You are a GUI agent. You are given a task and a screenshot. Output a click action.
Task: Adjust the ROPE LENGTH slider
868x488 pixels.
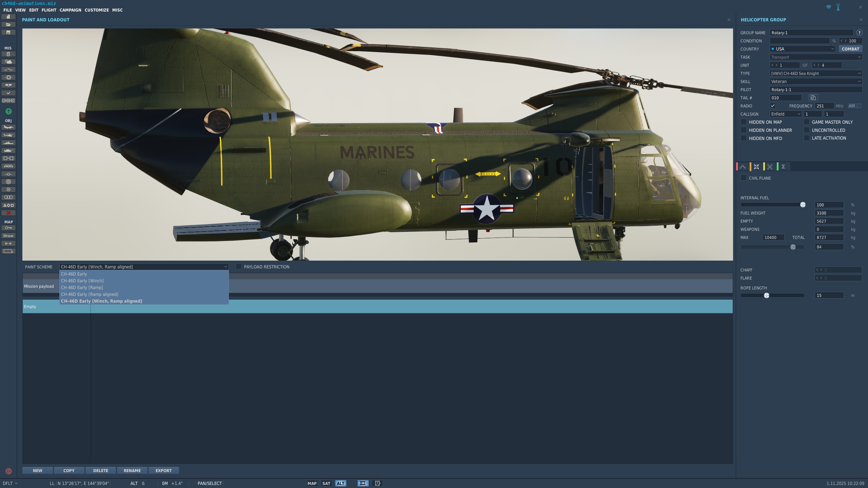tap(767, 295)
